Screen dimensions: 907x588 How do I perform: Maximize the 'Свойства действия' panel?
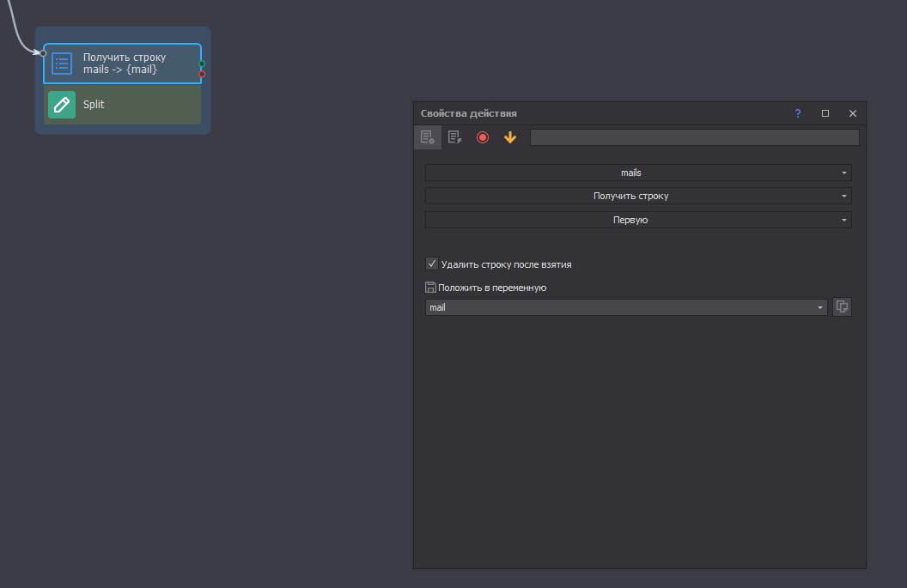pyautogui.click(x=825, y=113)
